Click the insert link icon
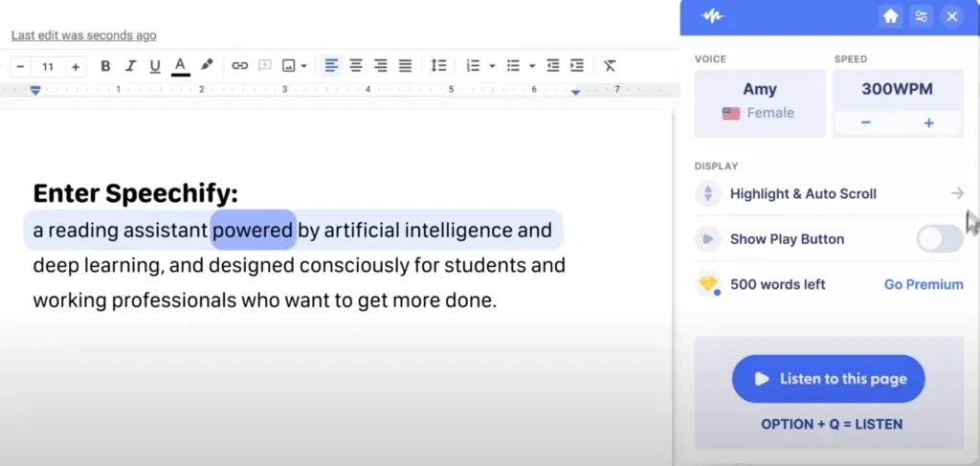 coord(239,66)
